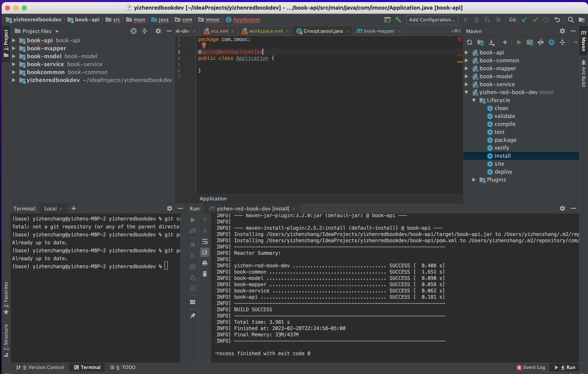Select the deploy lifecycle goal

click(503, 172)
